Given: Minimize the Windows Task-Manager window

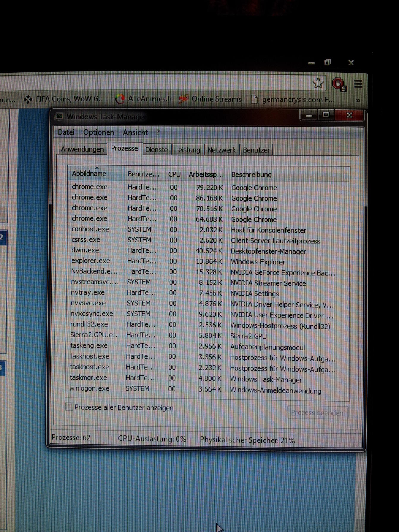Looking at the screenshot, I should 309,115.
